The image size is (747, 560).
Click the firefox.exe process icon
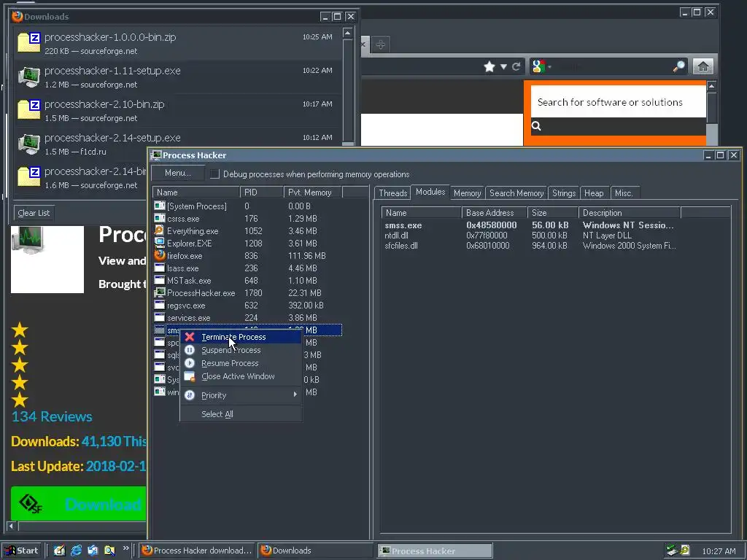coord(160,255)
